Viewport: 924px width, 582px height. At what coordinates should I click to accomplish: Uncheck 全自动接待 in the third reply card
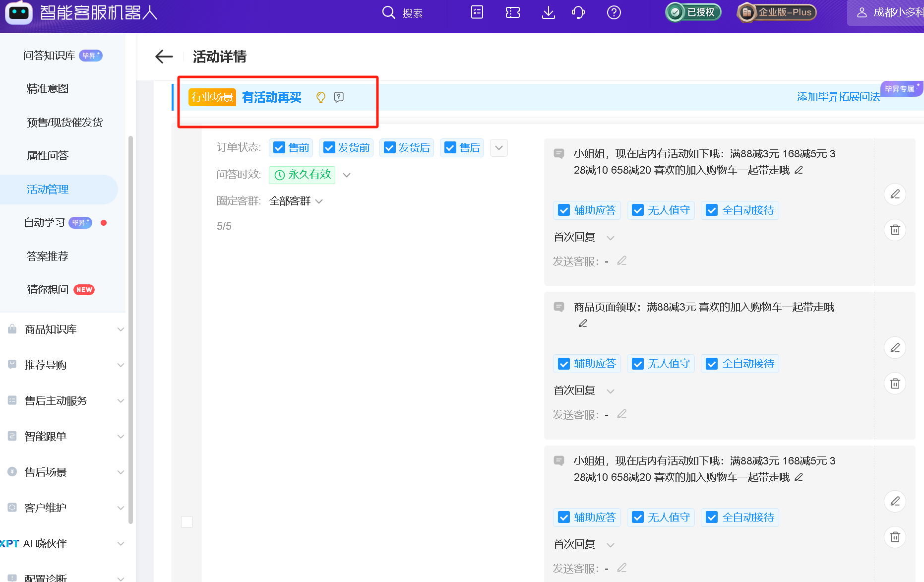(712, 517)
